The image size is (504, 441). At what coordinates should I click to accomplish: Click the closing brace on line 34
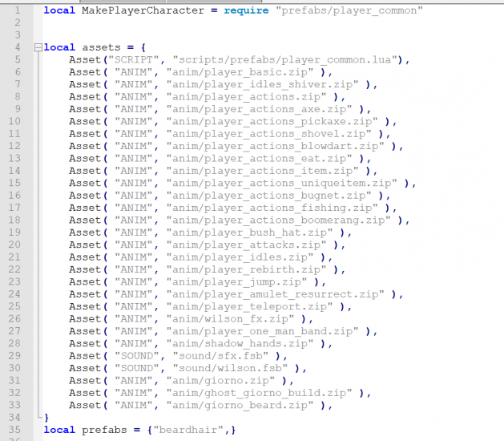pyautogui.click(x=46, y=418)
